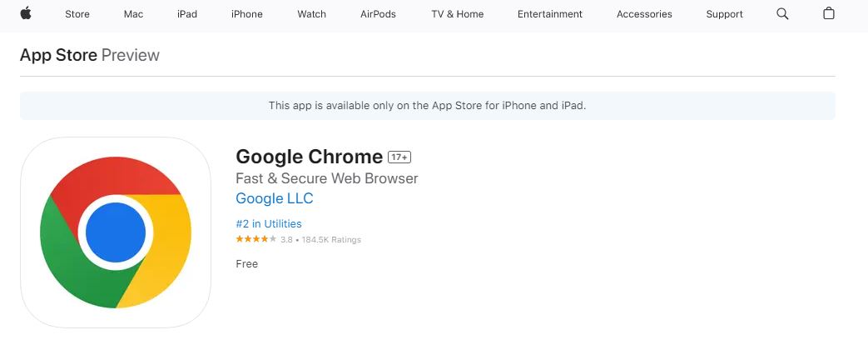The height and width of the screenshot is (345, 868).
Task: Open the Store menu
Action: (77, 14)
